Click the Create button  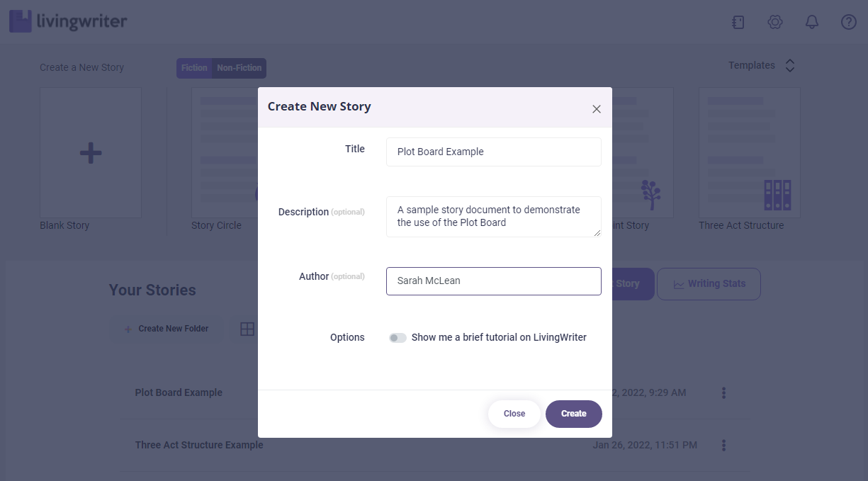click(573, 414)
